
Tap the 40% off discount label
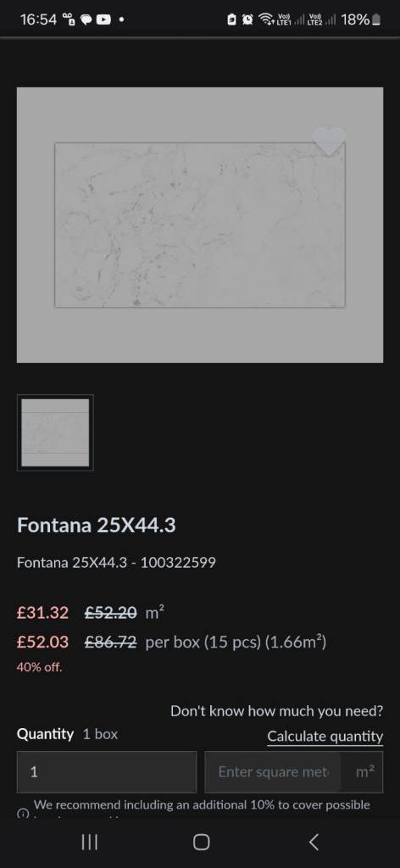(x=39, y=667)
